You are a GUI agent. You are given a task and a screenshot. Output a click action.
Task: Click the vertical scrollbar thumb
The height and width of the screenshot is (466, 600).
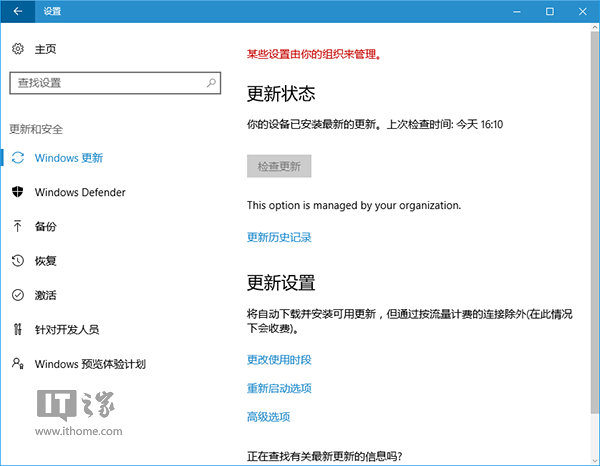tap(595, 223)
